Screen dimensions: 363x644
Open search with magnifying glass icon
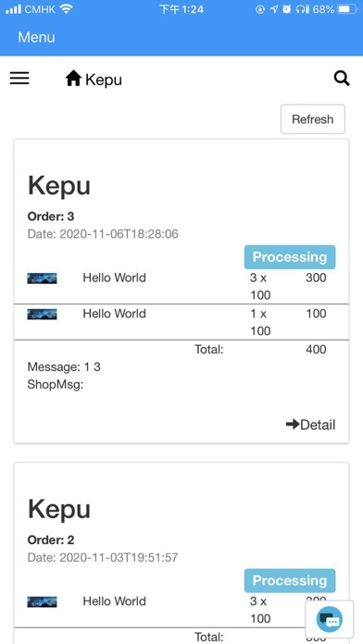[342, 78]
